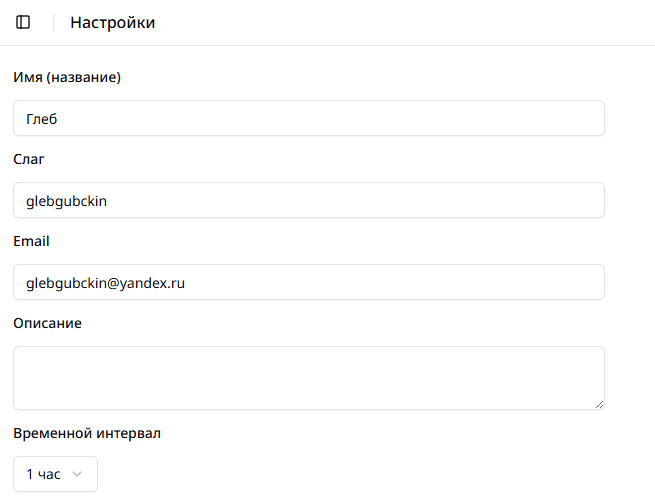Grab the description textarea resize handle
The image size is (655, 504).
pos(599,404)
